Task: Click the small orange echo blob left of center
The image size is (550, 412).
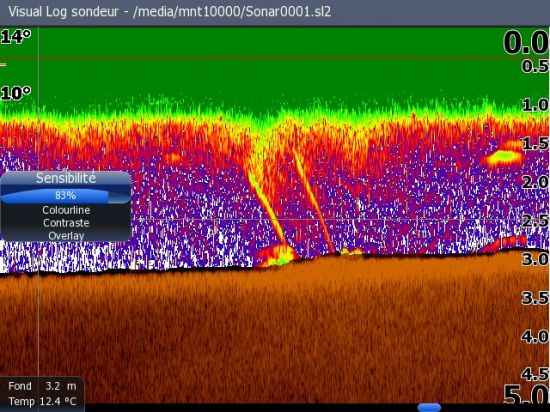Action: click(173, 157)
